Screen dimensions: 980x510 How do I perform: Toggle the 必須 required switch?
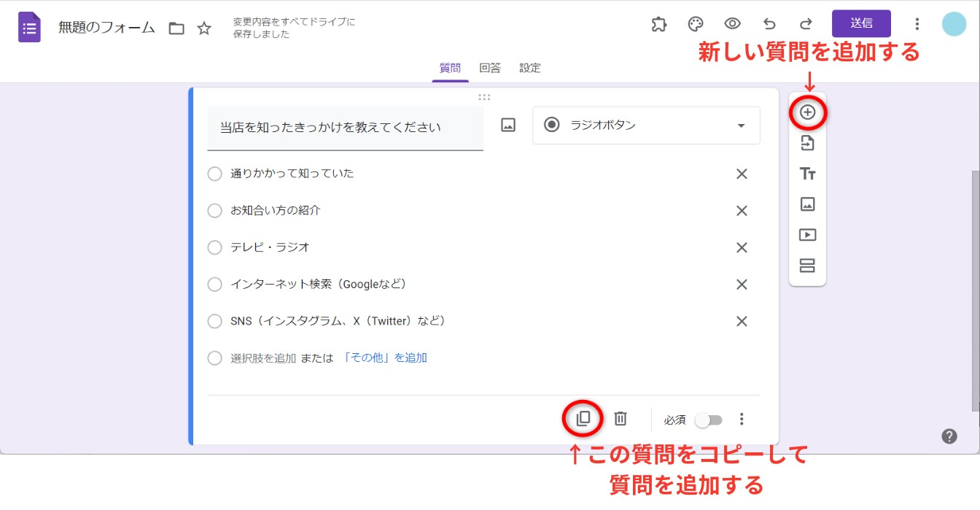[x=708, y=420]
